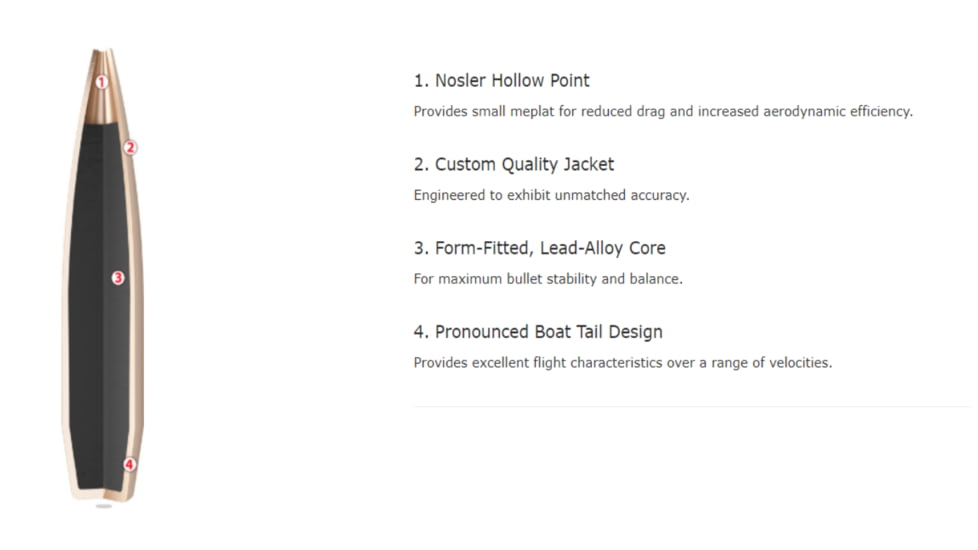Screen dimensions: 978x550
Task: Click the small gray shadow beneath the bullet
Action: coord(103,506)
